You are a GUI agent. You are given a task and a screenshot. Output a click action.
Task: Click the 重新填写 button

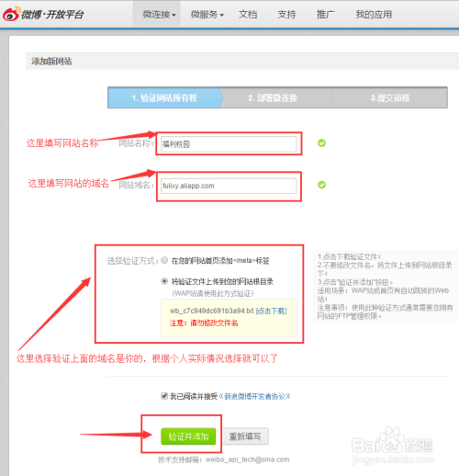coord(245,436)
